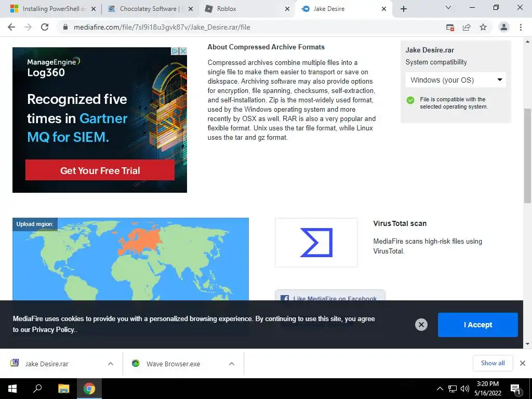Click the upload region world map
532x399 pixels.
point(130,259)
